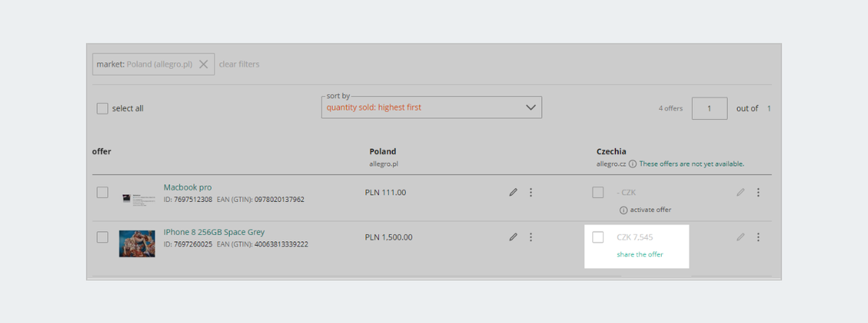Click the Czechia column header

point(612,151)
